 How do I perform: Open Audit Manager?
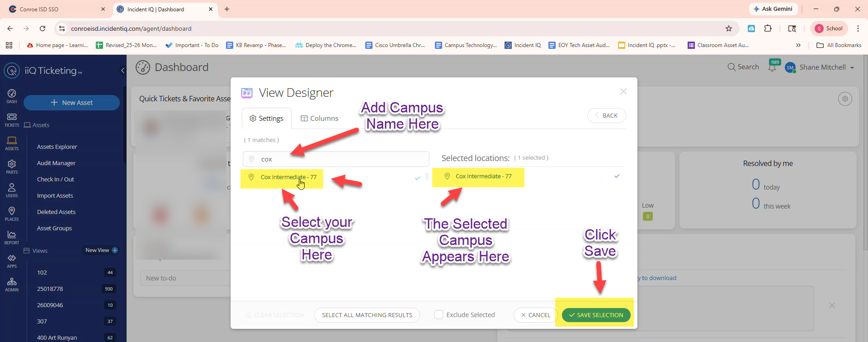56,163
